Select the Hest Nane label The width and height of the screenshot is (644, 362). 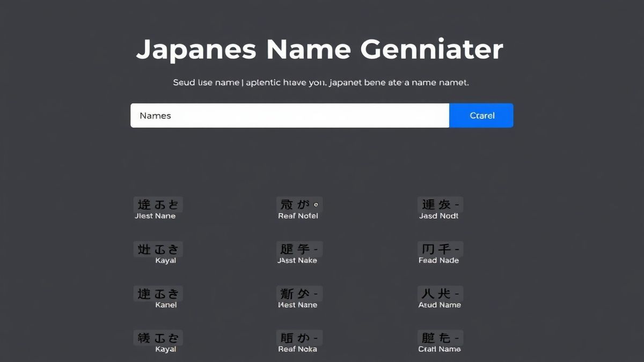tap(298, 305)
